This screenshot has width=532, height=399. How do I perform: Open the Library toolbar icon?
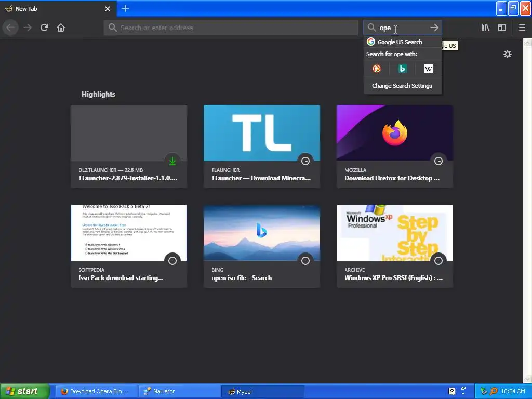tap(485, 28)
